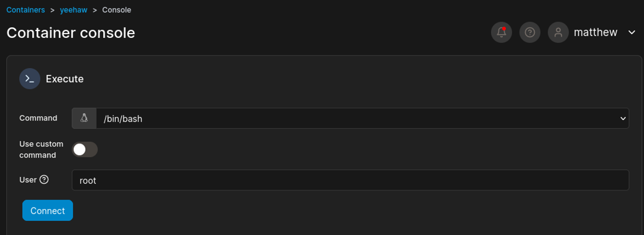Click the "Use custom command" label text
644x235 pixels.
(x=41, y=150)
